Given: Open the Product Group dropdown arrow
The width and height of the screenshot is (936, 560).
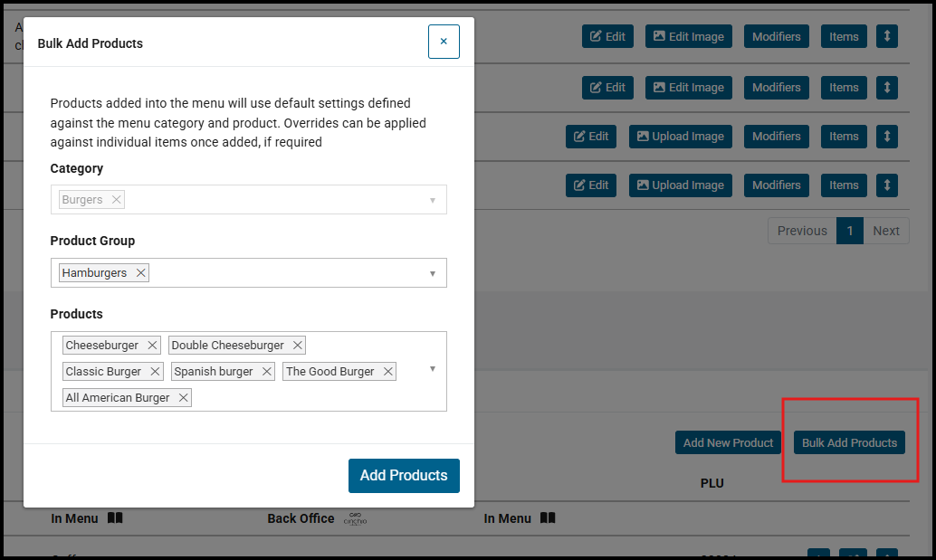Looking at the screenshot, I should pos(432,273).
